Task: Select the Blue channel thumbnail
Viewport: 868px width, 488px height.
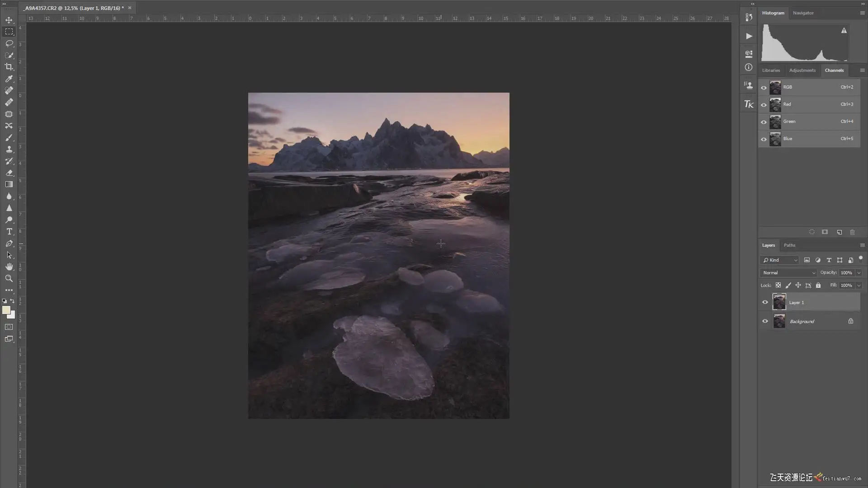Action: 775,139
